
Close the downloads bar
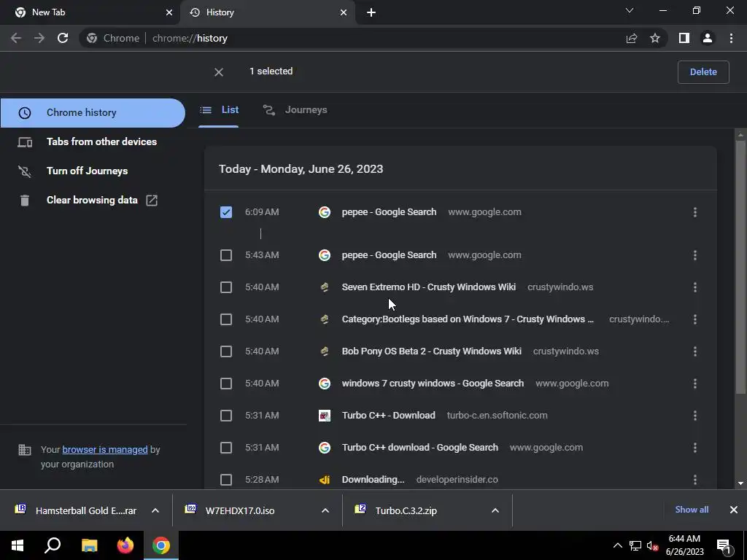[x=734, y=510]
